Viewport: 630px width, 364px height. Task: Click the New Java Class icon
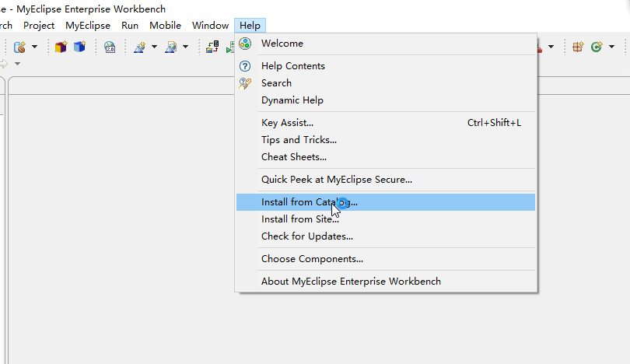point(596,47)
